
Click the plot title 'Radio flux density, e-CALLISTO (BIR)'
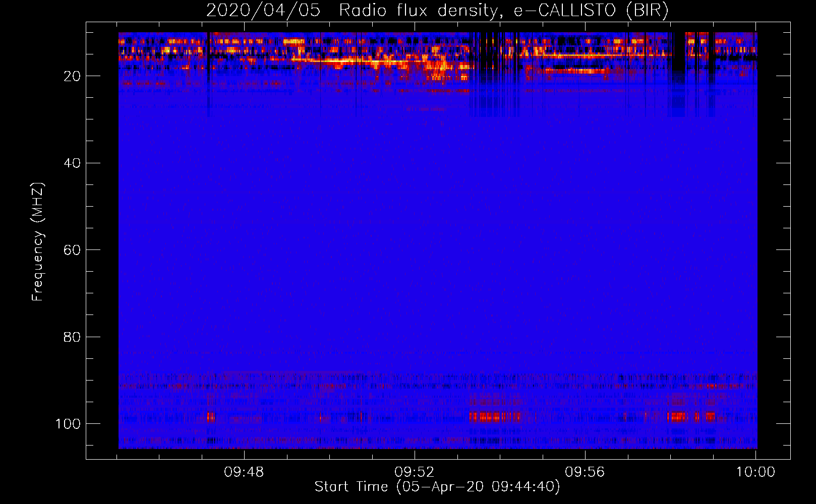tap(503, 11)
